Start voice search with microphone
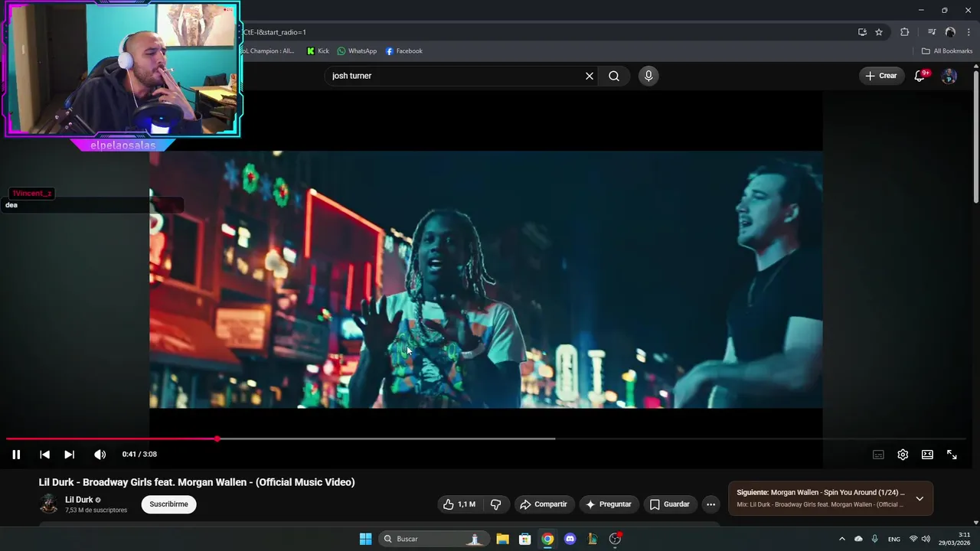 (648, 76)
